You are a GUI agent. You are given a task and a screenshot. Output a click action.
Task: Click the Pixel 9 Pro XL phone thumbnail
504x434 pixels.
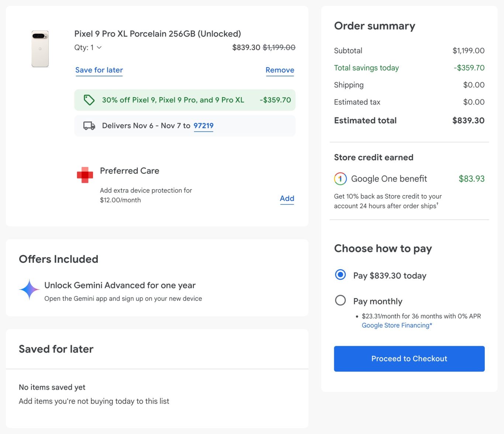(x=40, y=49)
